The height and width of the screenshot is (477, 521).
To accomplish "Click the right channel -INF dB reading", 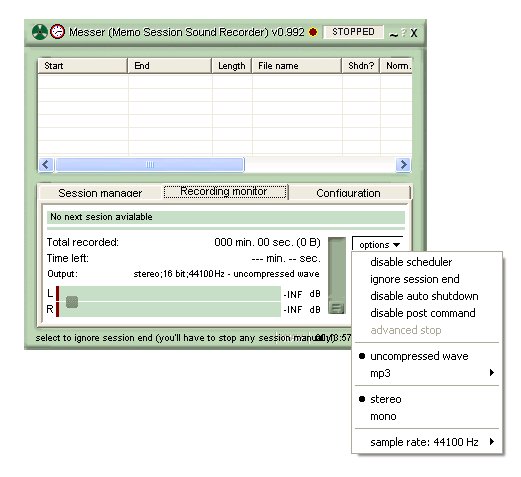I will tap(302, 310).
